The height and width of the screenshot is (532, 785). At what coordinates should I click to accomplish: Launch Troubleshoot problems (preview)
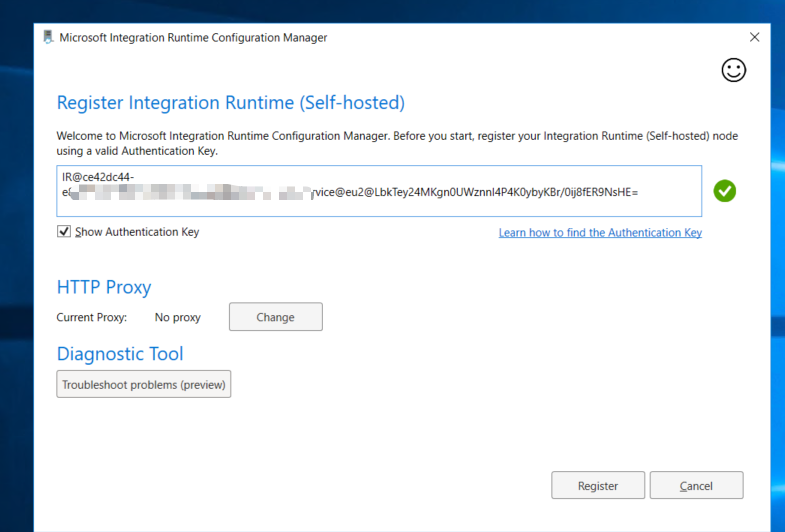[144, 385]
